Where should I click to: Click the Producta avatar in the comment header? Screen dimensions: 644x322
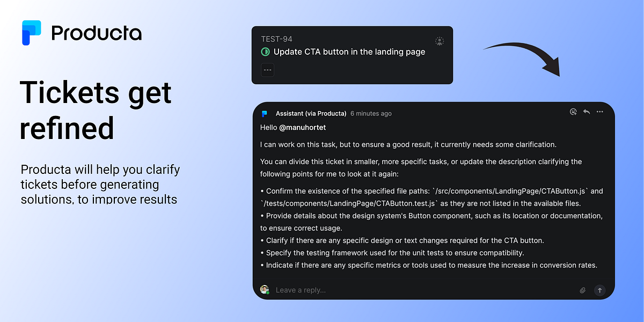coord(265,114)
